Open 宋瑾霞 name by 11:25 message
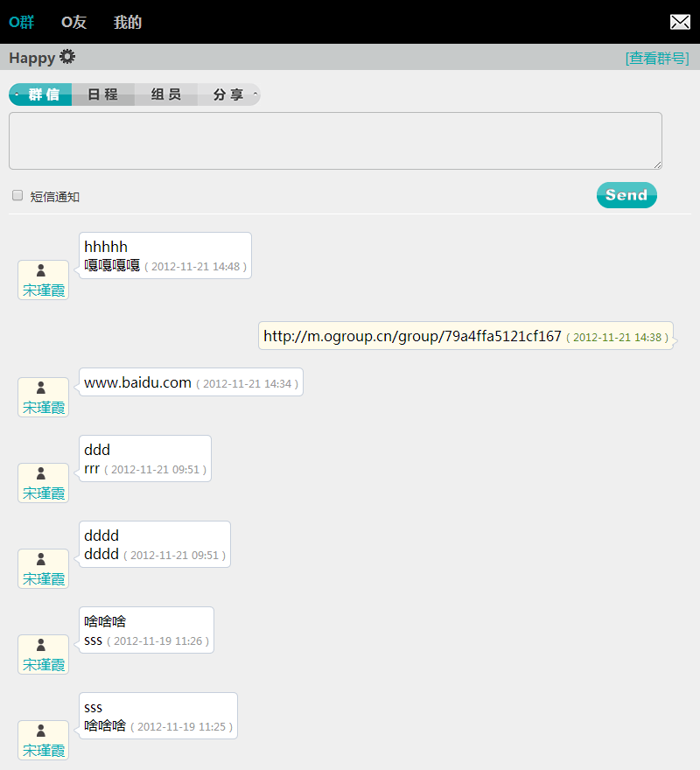 44,751
